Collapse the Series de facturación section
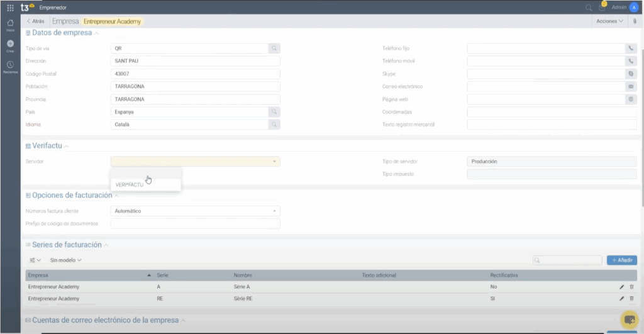Screen dimensions: 644x334 click(106, 245)
